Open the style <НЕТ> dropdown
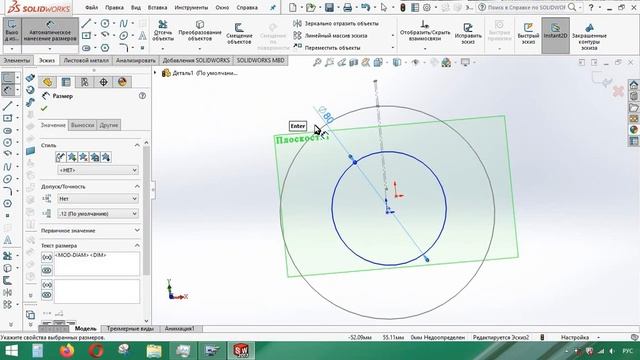This screenshot has width=640, height=360. (98, 170)
